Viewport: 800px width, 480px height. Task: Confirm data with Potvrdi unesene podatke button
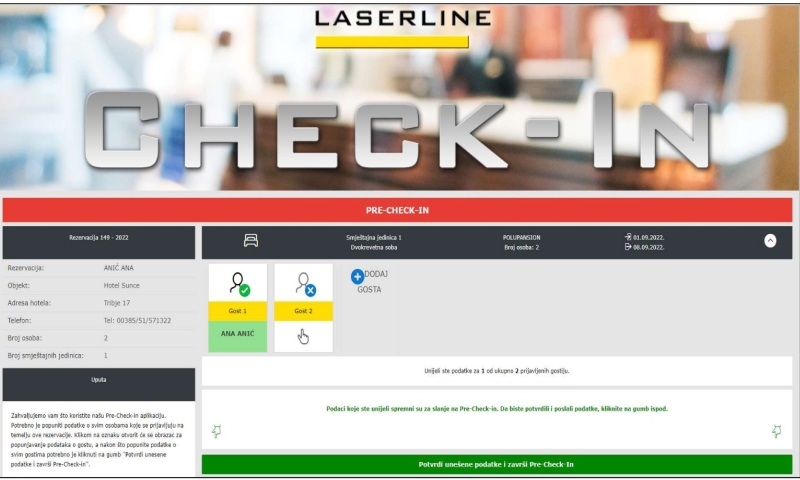(496, 465)
